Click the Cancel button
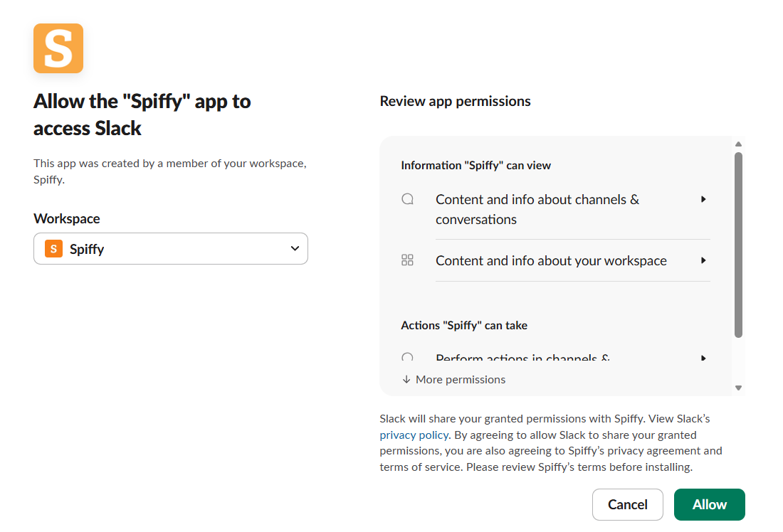 coord(627,504)
